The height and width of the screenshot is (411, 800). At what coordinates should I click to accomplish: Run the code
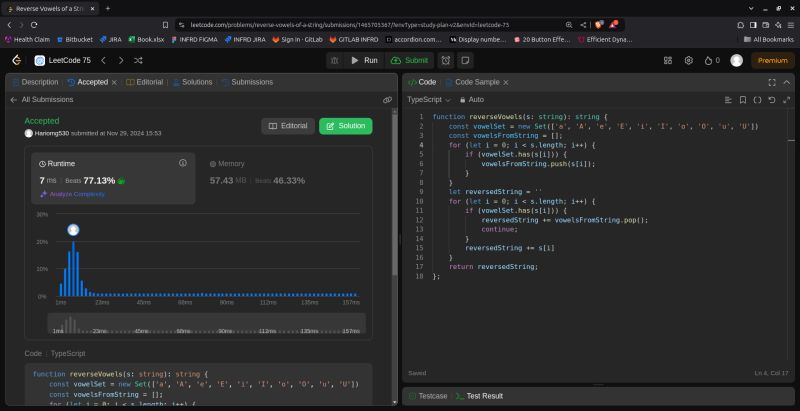(364, 60)
